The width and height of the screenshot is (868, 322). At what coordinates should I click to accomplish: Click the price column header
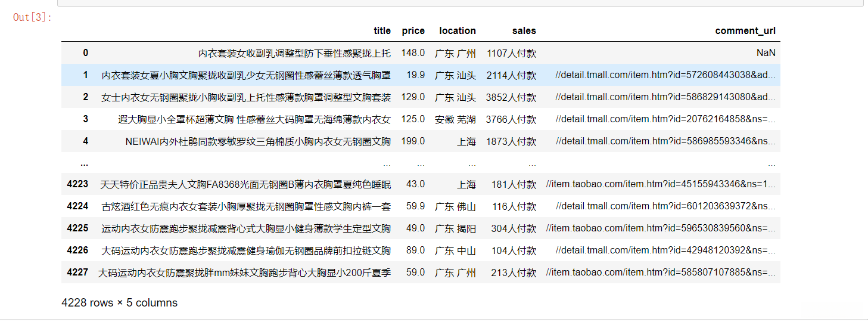(x=413, y=31)
